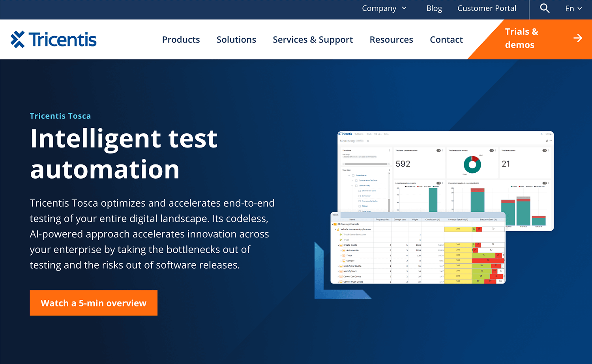Image resolution: width=592 pixels, height=364 pixels.
Task: Click the Tricentis logo
Action: pos(53,39)
